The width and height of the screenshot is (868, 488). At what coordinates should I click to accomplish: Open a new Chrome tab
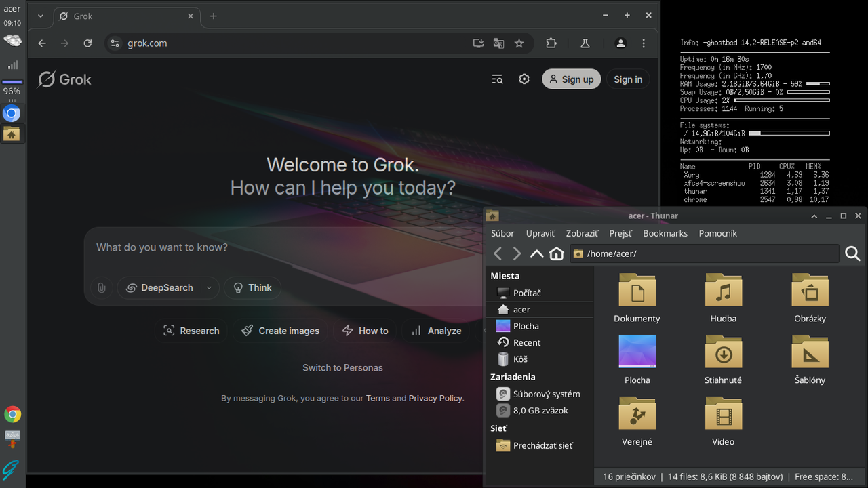[214, 16]
